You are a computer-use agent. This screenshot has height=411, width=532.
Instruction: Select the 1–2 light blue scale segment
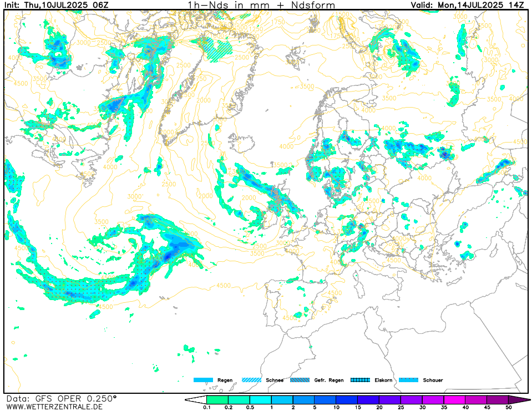point(282,400)
